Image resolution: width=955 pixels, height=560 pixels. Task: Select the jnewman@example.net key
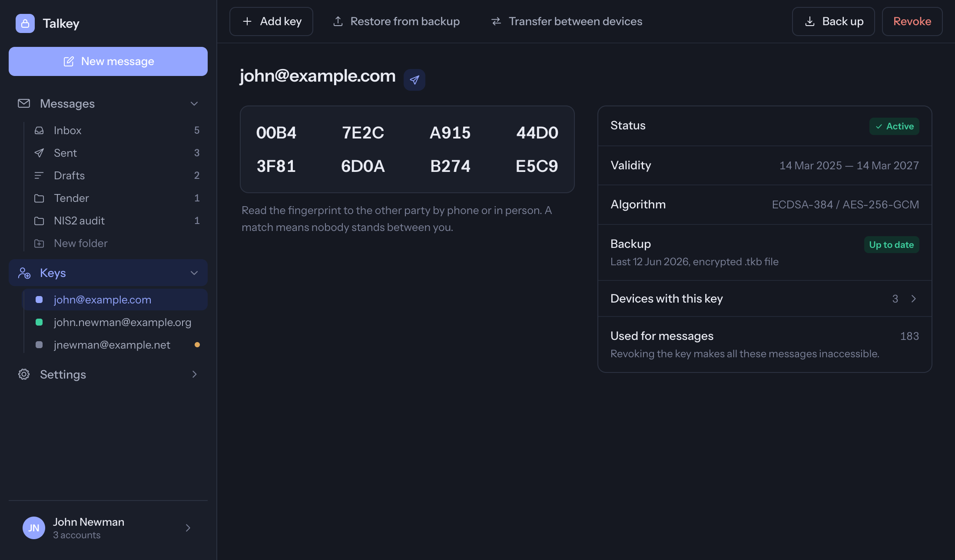[116, 345]
